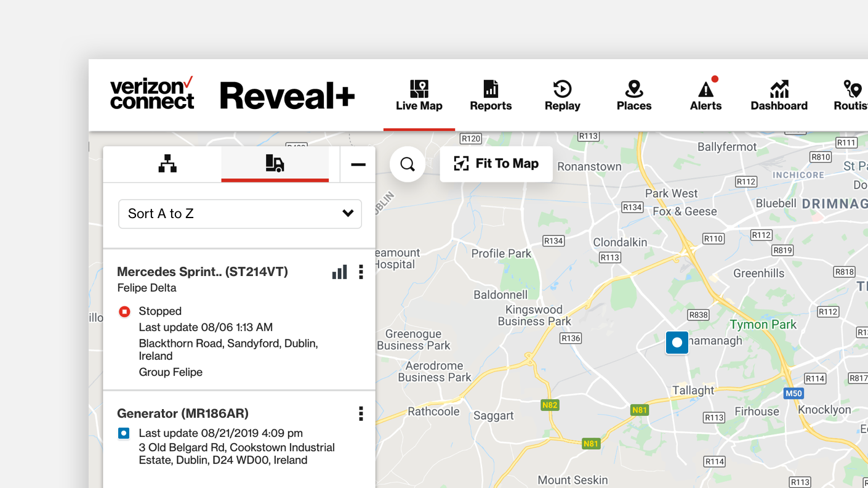Open the map search magnifier

407,164
